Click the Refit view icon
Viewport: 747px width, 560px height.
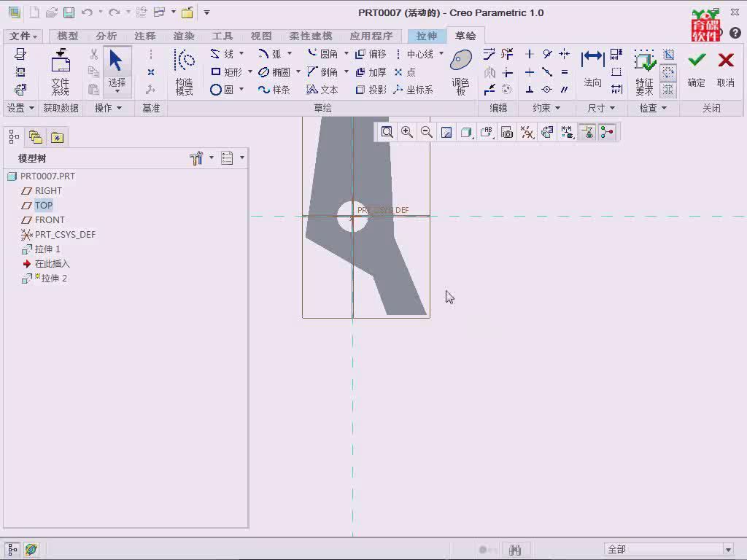tap(387, 133)
